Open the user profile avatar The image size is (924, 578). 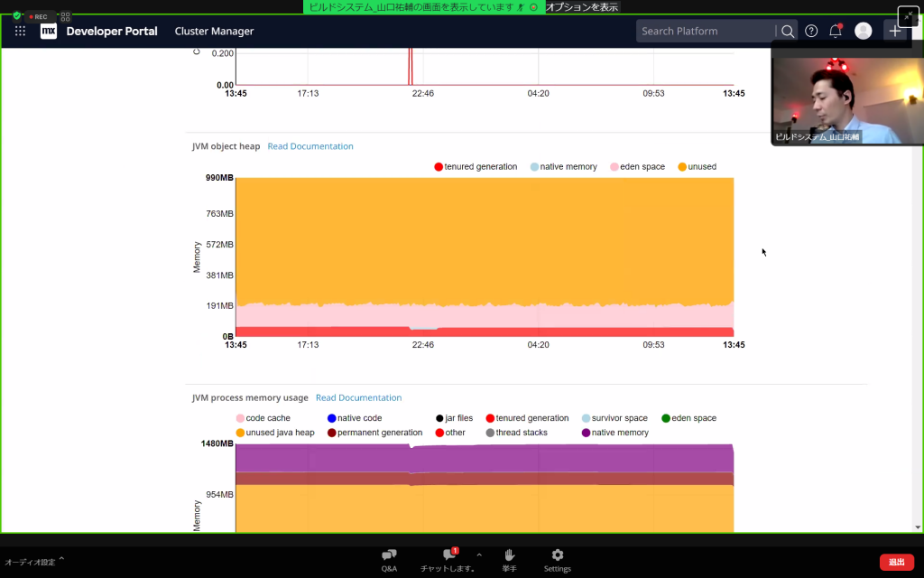[864, 31]
